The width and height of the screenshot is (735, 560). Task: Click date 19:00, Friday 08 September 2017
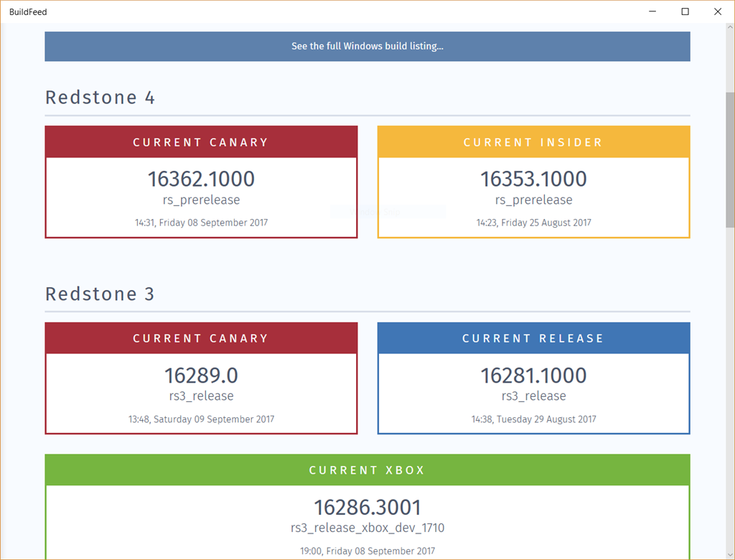point(367,551)
